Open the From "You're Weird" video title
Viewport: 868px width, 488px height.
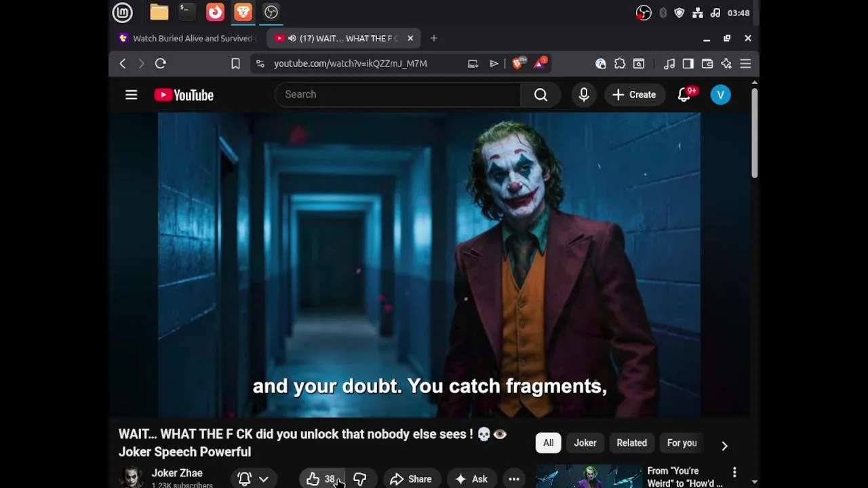685,477
